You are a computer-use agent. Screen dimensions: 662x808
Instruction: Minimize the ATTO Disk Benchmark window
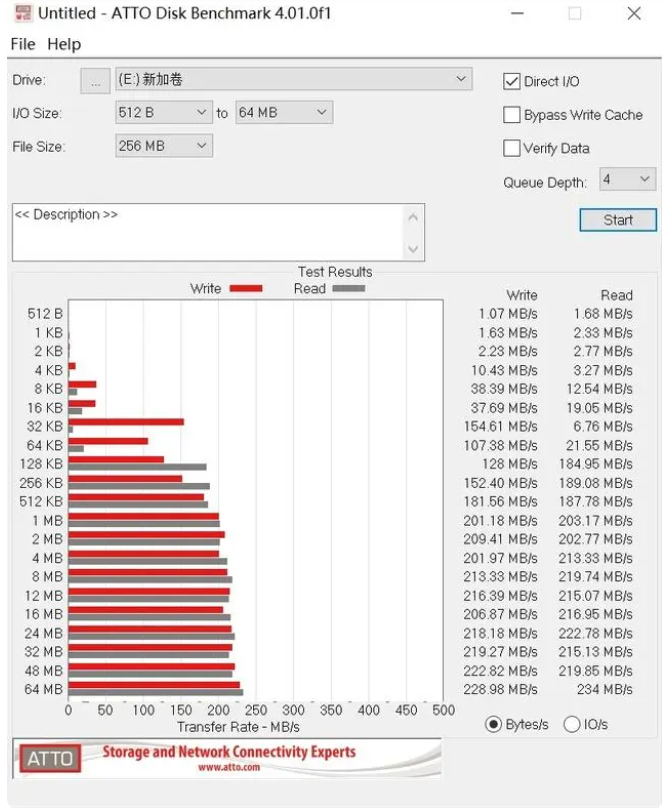516,14
